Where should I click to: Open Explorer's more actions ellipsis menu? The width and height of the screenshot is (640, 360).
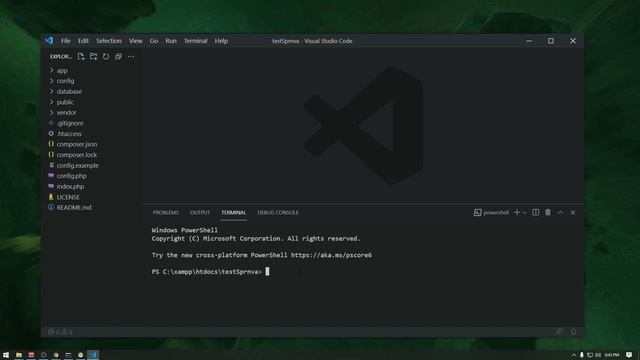click(x=131, y=56)
